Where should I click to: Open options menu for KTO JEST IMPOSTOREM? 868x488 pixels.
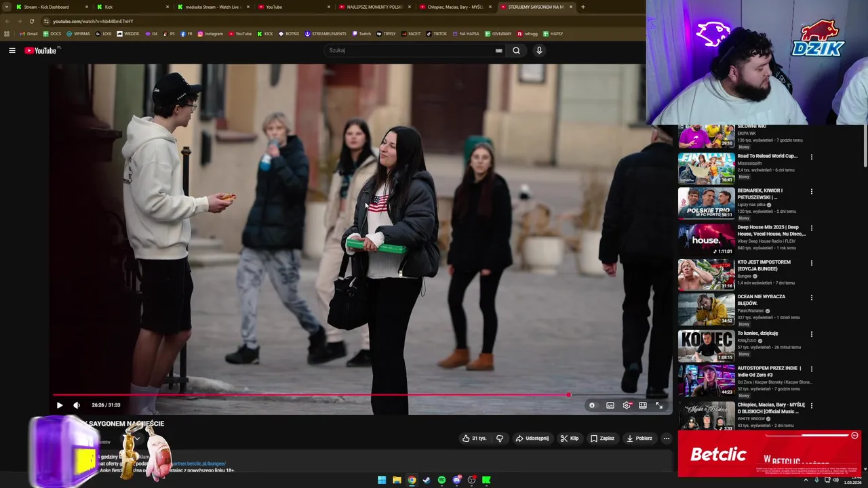(x=811, y=263)
